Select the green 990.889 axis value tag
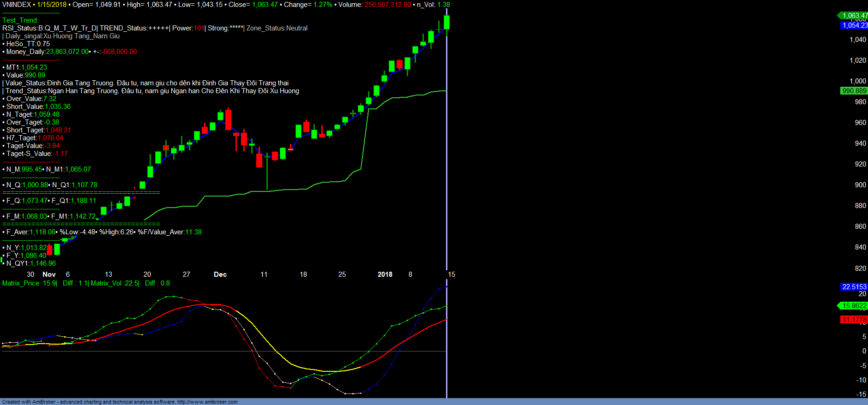 tap(854, 91)
